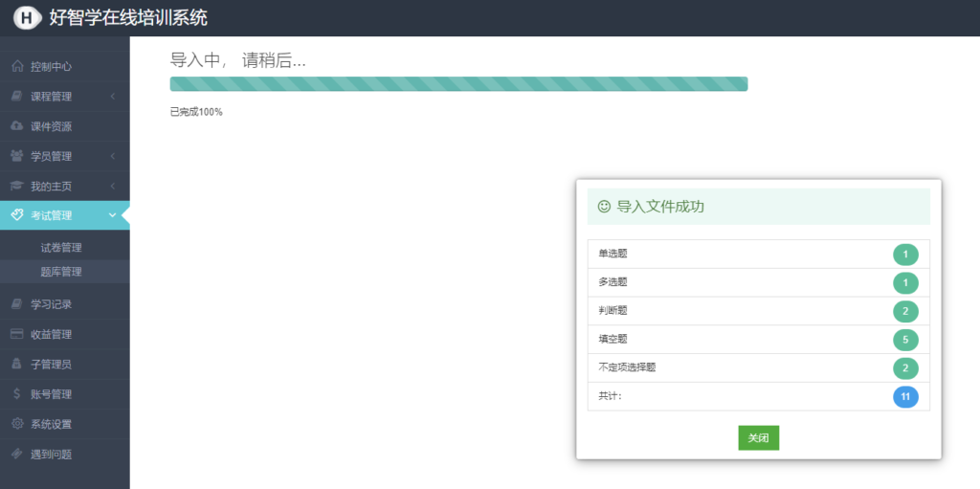Click the green 关闭 button
This screenshot has height=489, width=980.
coord(759,437)
